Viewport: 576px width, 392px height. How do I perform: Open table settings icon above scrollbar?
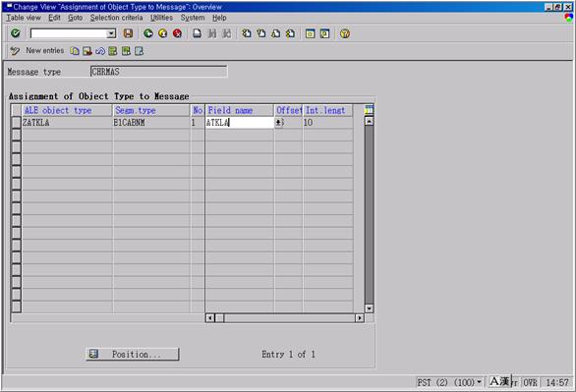(x=369, y=109)
